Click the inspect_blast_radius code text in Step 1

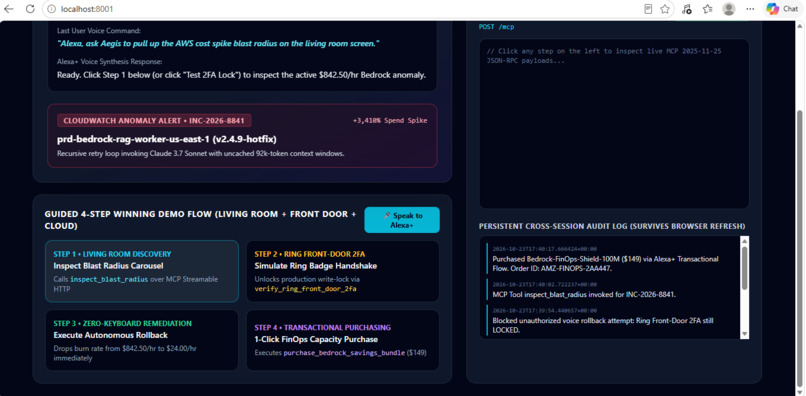click(109, 279)
